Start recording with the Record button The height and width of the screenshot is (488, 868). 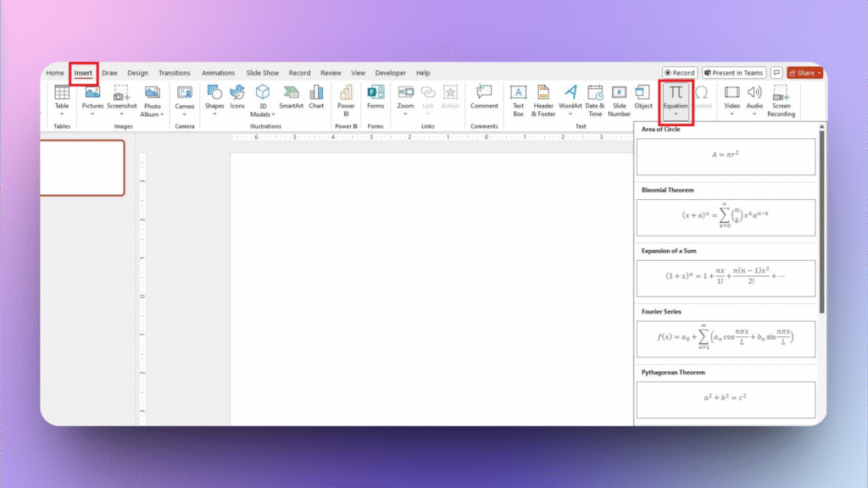point(678,72)
